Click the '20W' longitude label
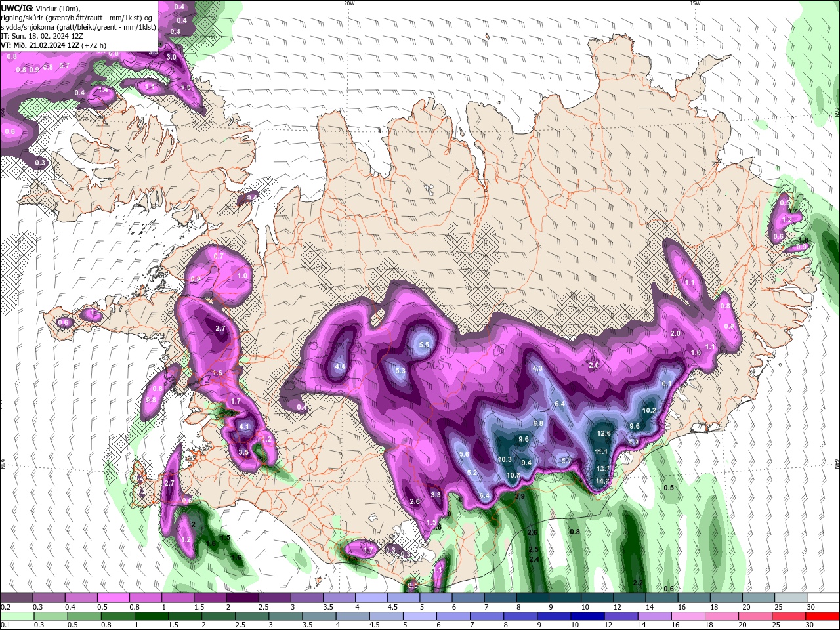The image size is (840, 630). point(350,3)
